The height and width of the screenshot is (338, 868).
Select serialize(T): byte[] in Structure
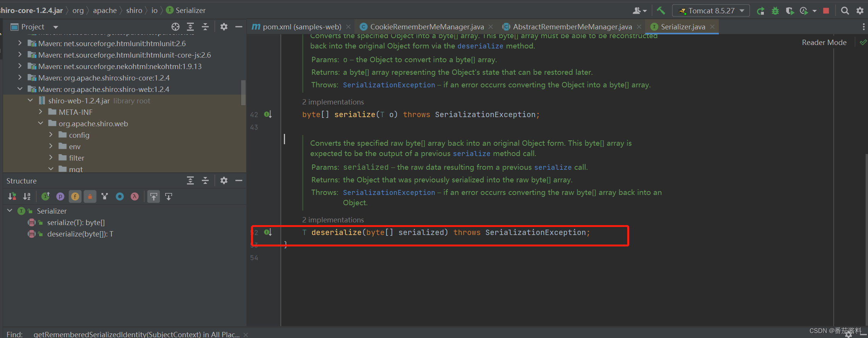[x=76, y=222]
